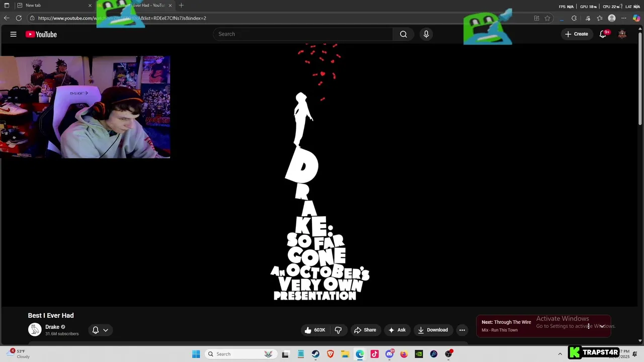Viewport: 644px width, 362px height.
Task: Add page to favorites star icon
Action: click(547, 18)
